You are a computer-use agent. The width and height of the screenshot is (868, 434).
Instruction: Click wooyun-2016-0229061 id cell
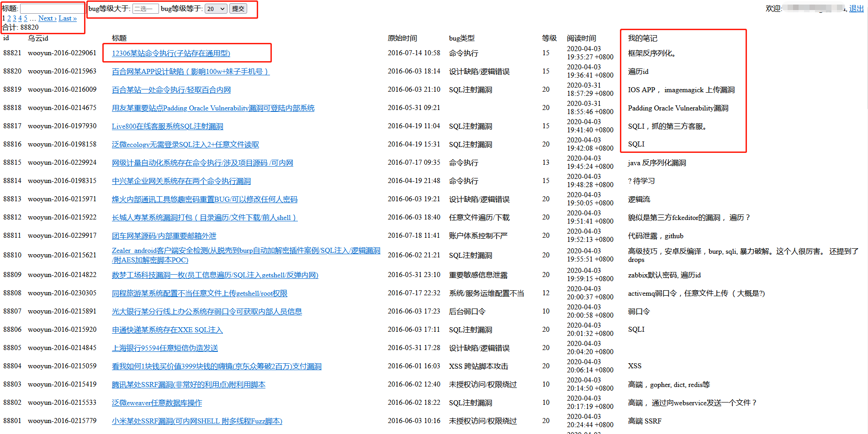pyautogui.click(x=62, y=53)
